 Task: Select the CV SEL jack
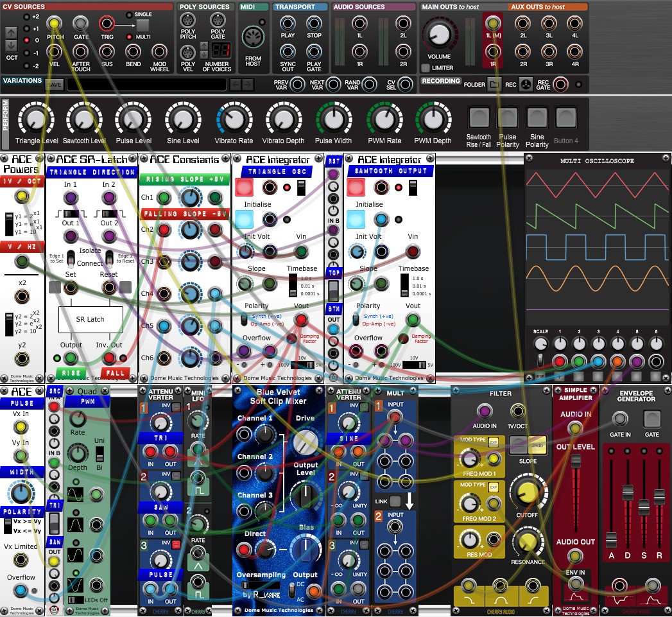(x=405, y=84)
